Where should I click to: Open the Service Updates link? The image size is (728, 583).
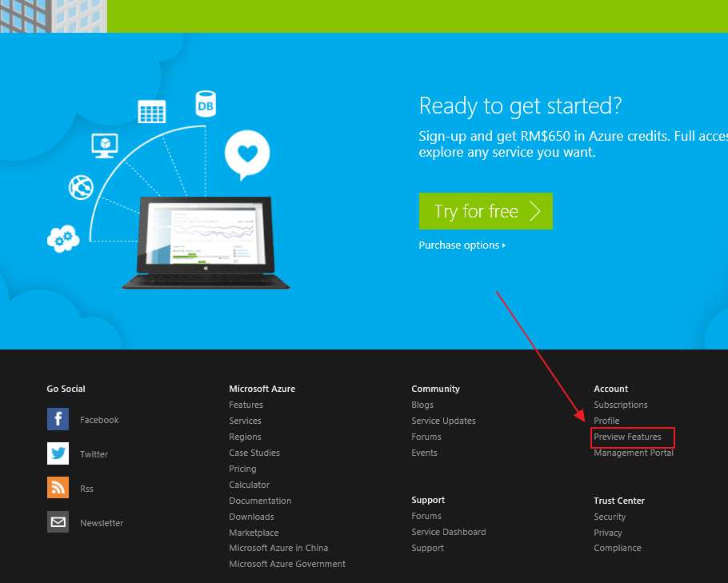pyautogui.click(x=443, y=421)
